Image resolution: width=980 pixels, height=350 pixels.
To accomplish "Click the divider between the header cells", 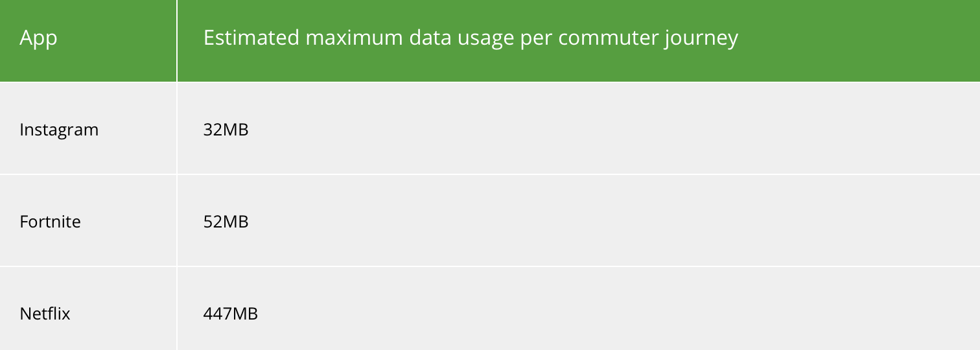I will (x=177, y=41).
